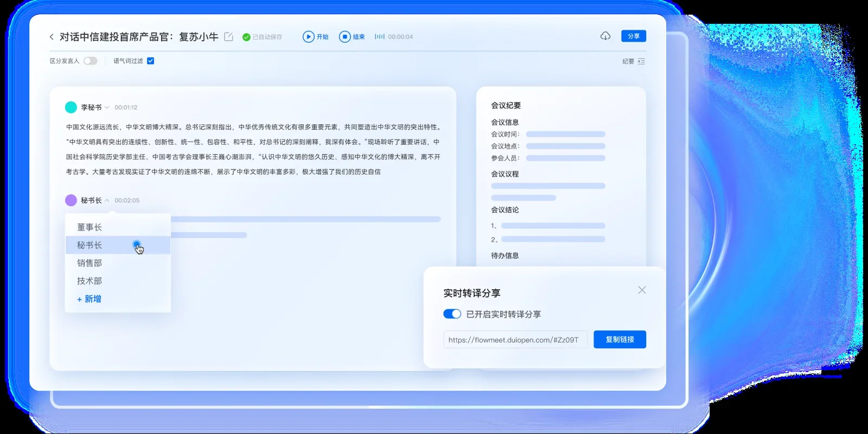Select 销售部 in the speaker menu
868x434 pixels.
(118, 263)
